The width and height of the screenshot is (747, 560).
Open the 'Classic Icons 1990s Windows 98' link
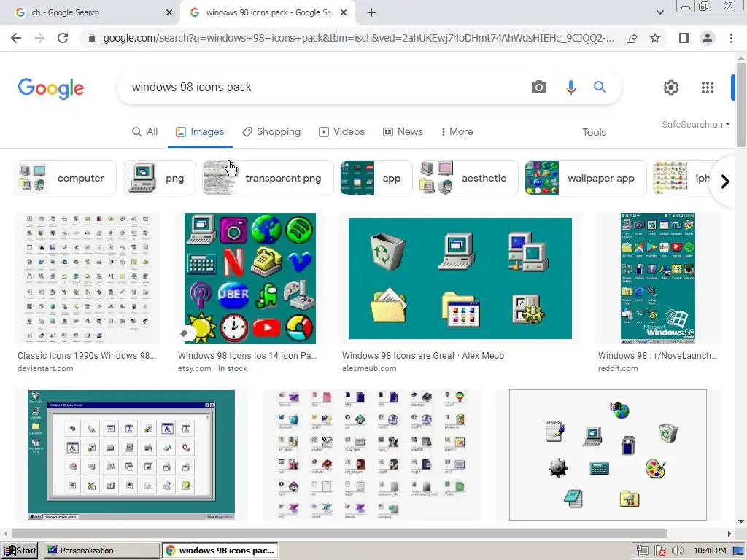[x=86, y=356]
